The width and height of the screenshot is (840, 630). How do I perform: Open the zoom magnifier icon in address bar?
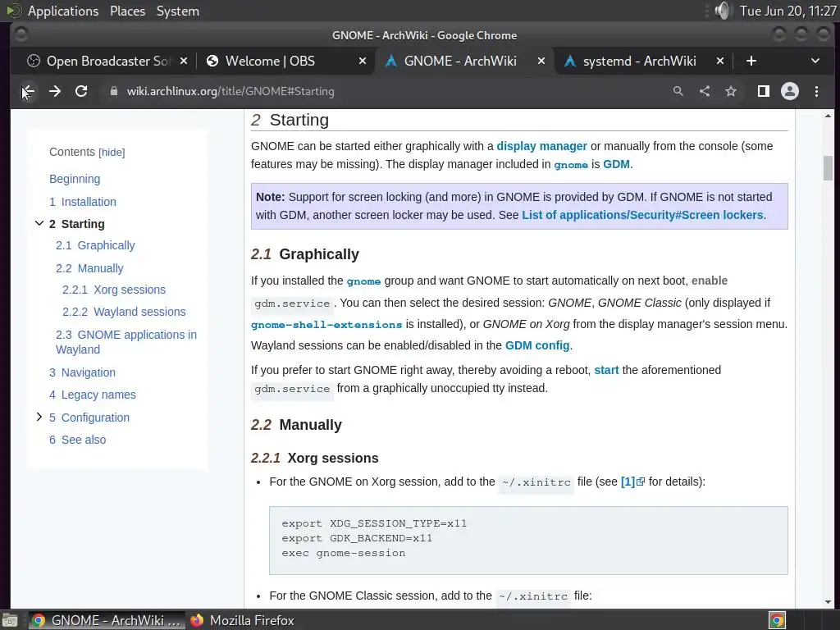(x=678, y=92)
